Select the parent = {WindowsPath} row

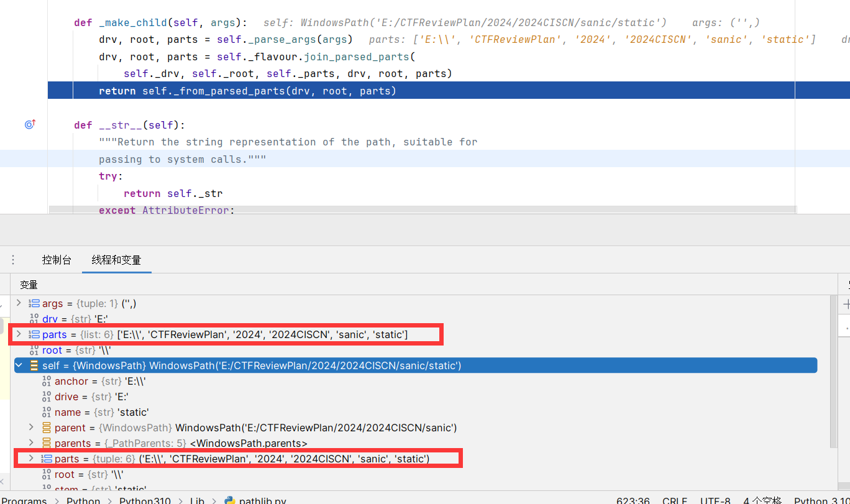416,428
